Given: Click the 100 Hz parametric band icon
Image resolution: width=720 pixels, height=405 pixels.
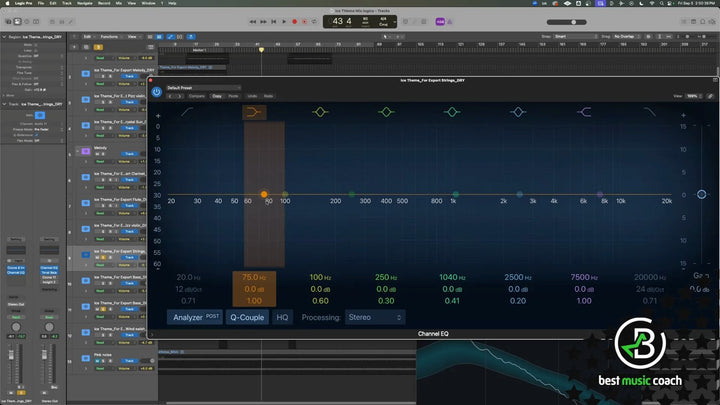Looking at the screenshot, I should pos(320,112).
